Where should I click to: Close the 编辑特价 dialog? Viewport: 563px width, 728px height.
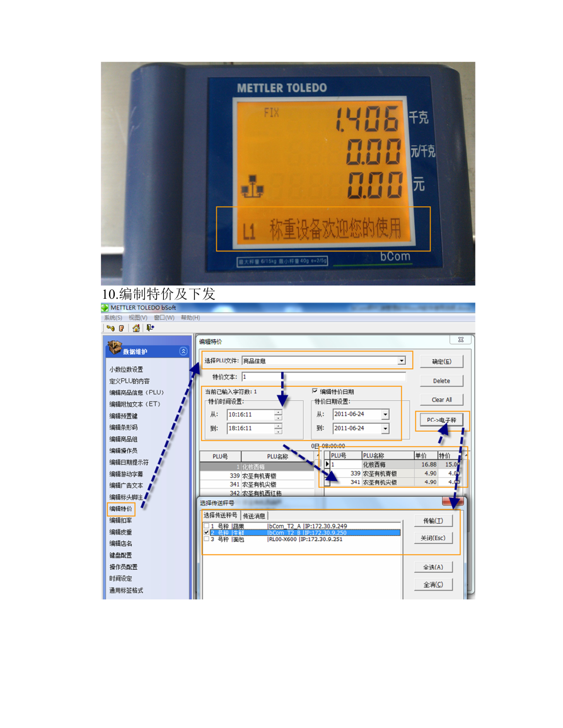461,340
